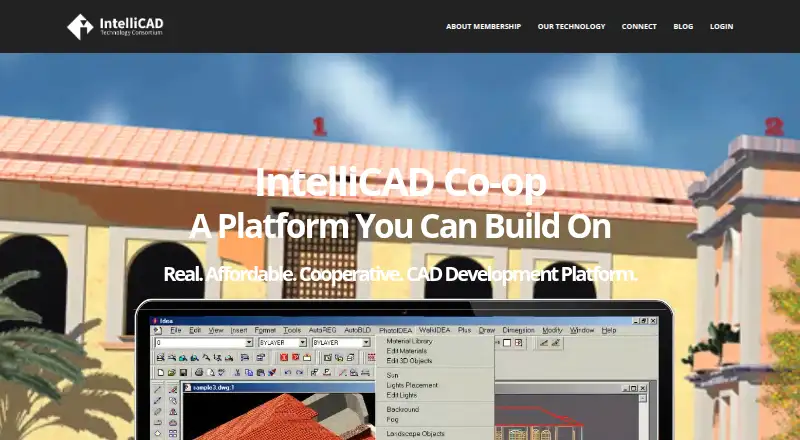Open the Edit menu in Idea window
The image size is (800, 440).
(x=195, y=330)
